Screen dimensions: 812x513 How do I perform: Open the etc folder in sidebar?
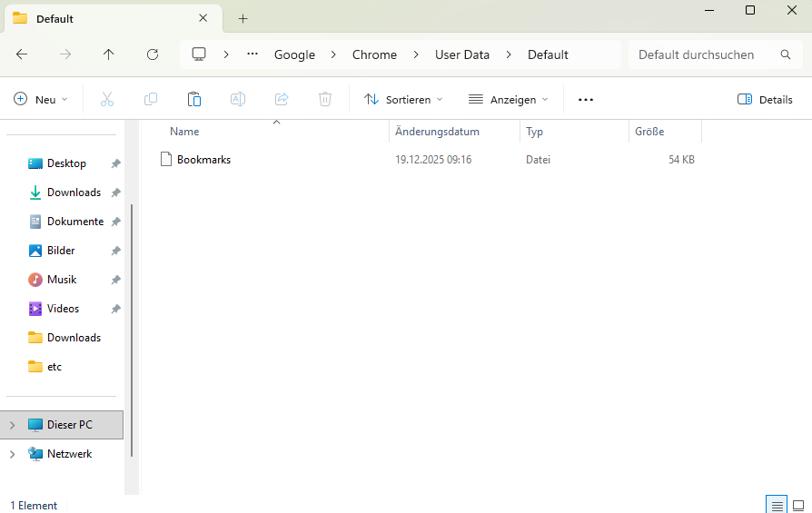click(x=54, y=367)
